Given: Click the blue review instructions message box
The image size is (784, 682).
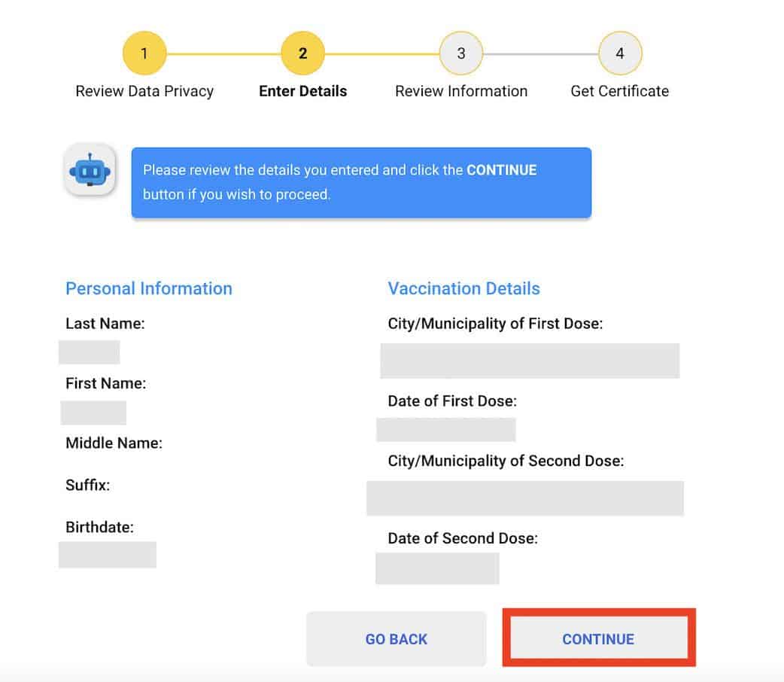Looking at the screenshot, I should [x=361, y=182].
